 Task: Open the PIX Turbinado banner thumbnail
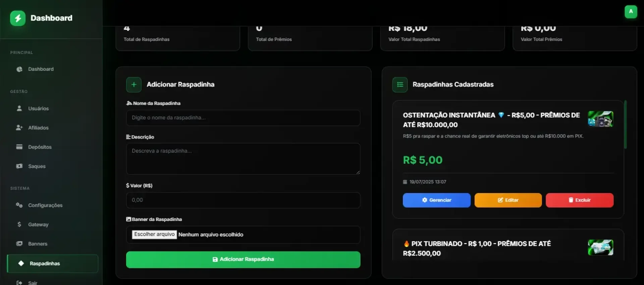600,247
